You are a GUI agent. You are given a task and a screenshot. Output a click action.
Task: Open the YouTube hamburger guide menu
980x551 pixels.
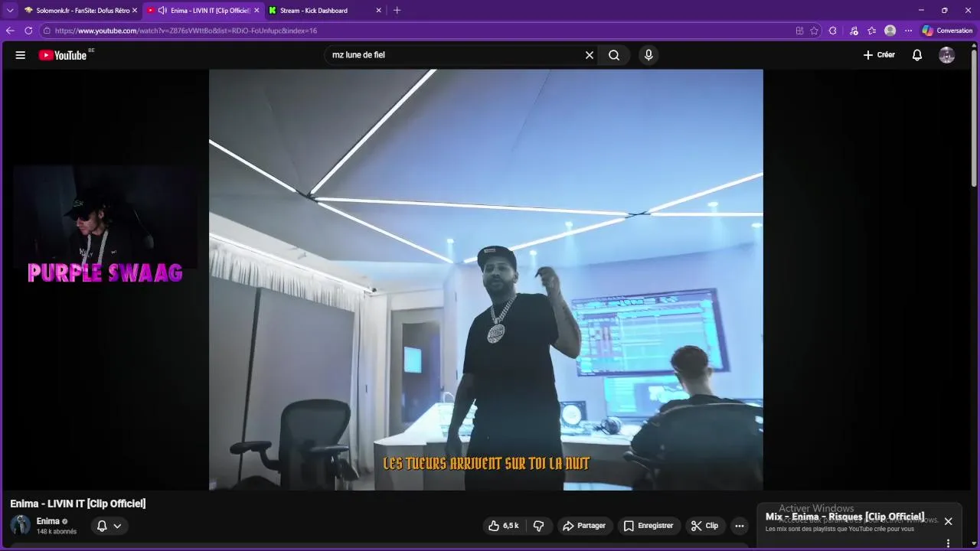[21, 55]
